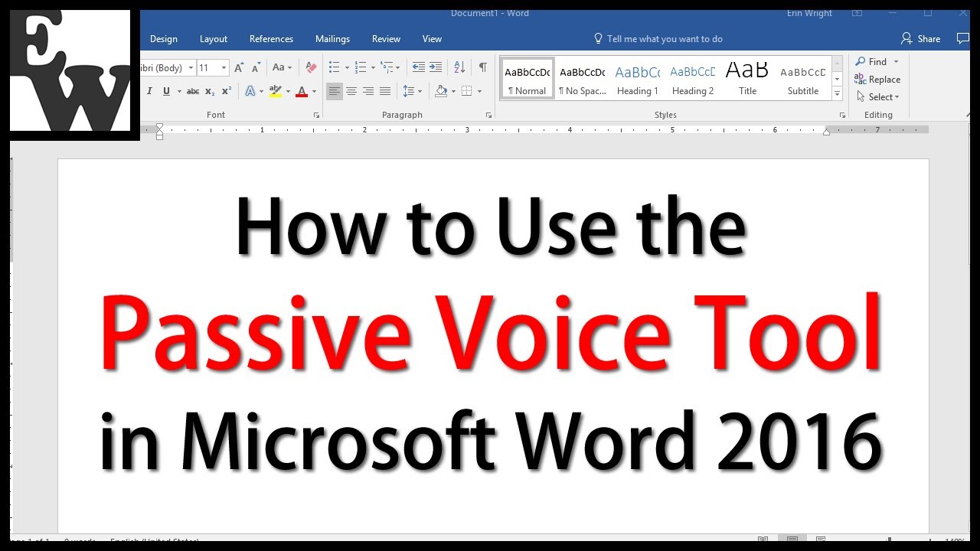Open the Styles pane launcher

842,116
